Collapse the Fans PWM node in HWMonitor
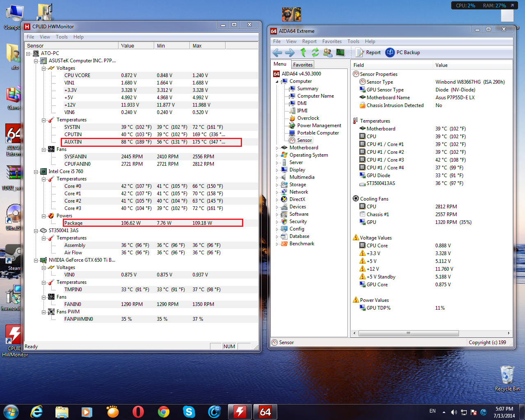525x420 pixels. [43, 312]
